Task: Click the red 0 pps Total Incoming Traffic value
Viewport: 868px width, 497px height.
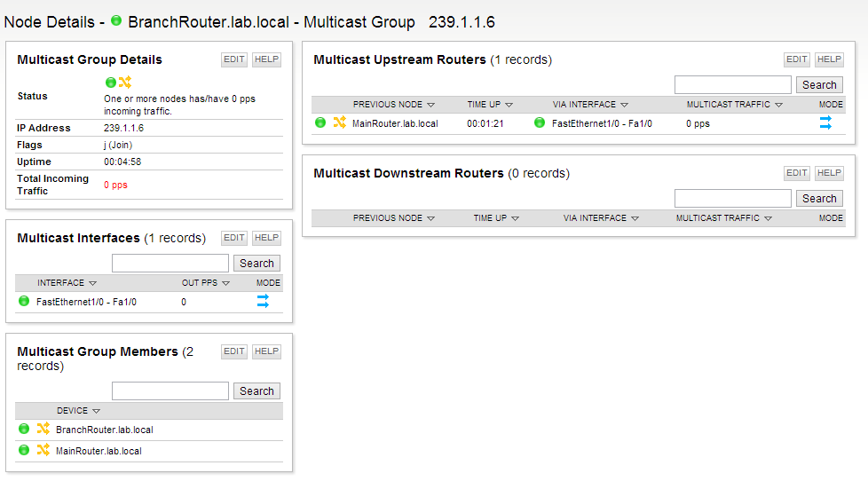Action: [115, 185]
